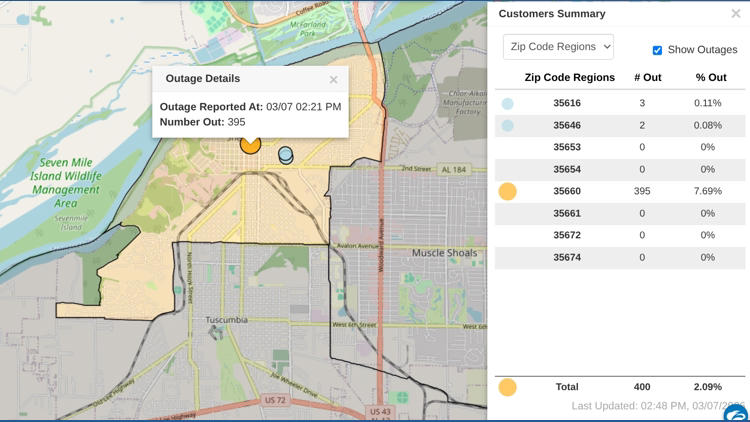This screenshot has height=422, width=750.
Task: Click the 395 outage count for 35660
Action: point(642,191)
